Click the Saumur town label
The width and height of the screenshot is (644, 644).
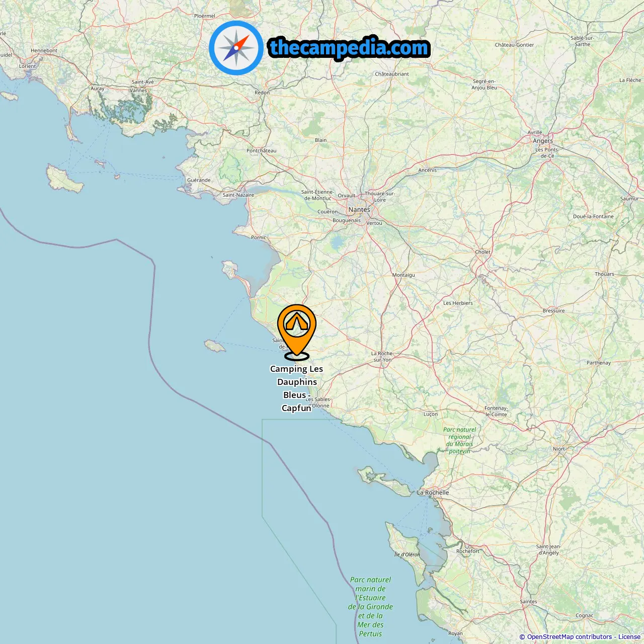(x=629, y=198)
